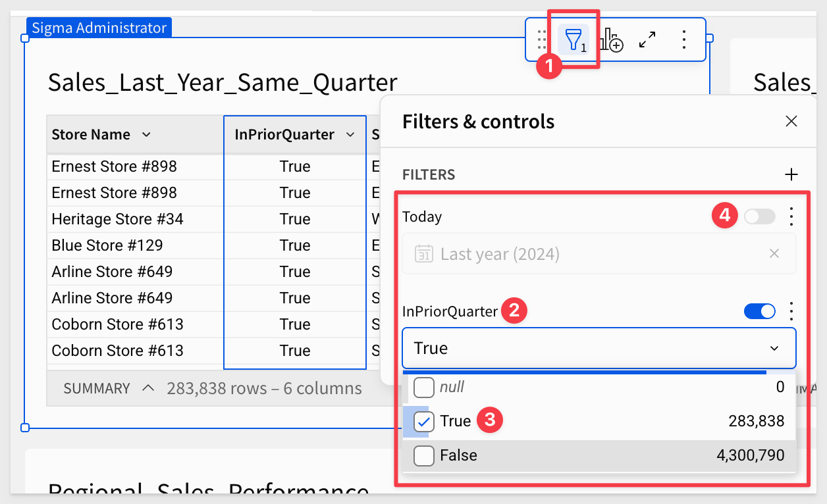
Task: Collapse the True value selection dropdown
Action: (774, 348)
